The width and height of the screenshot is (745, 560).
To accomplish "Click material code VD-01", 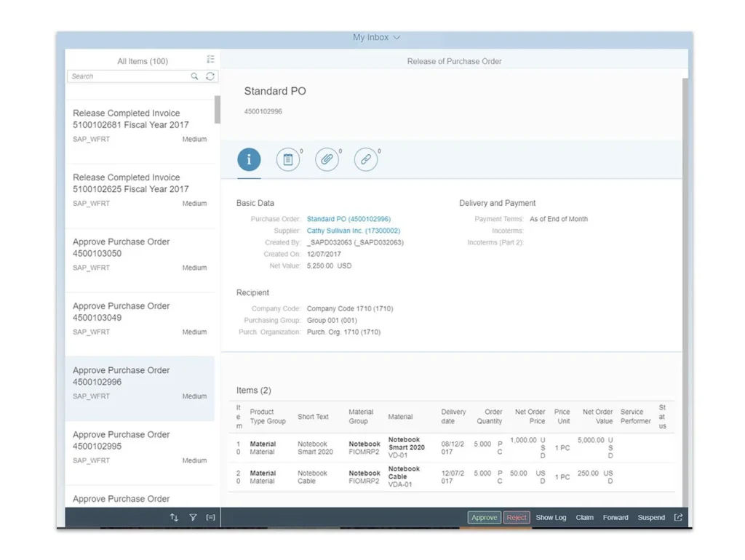I will click(x=398, y=455).
